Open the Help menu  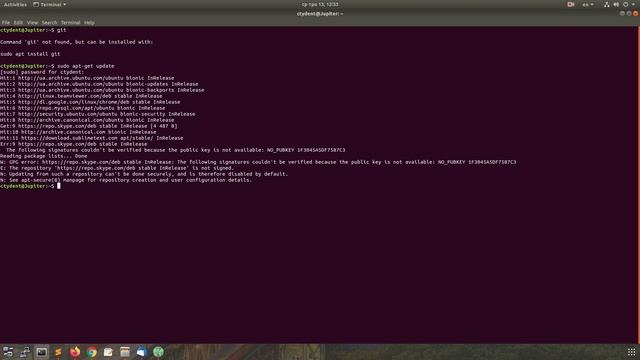point(89,22)
